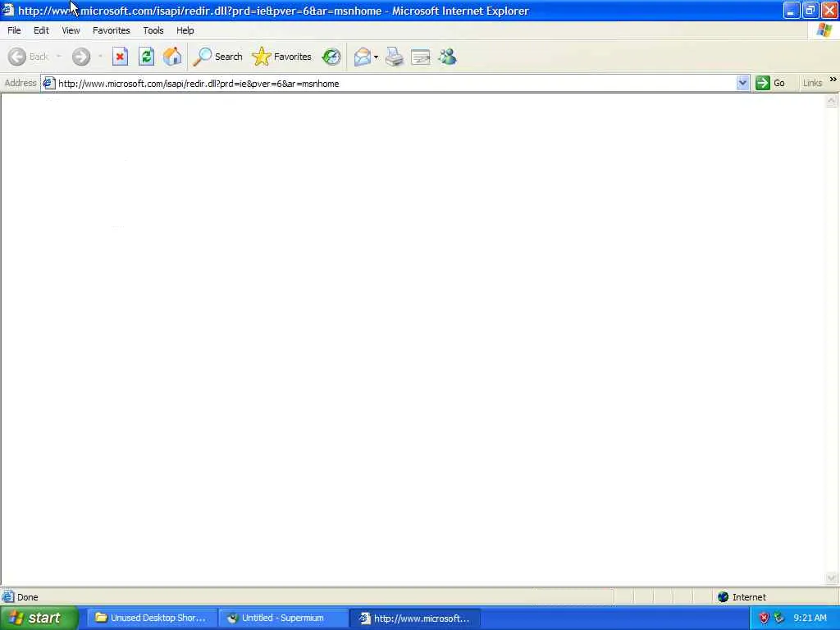Stop loading with the red X icon
This screenshot has width=840, height=630.
(120, 57)
